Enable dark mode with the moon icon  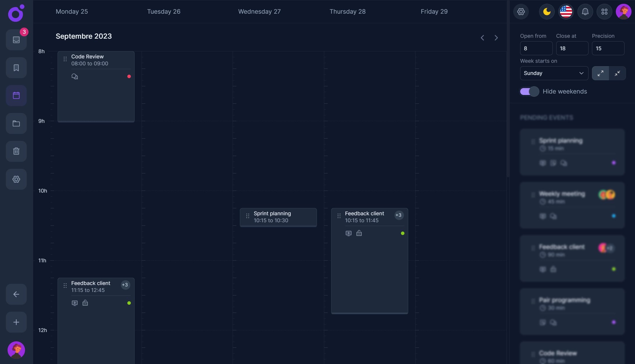tap(546, 12)
